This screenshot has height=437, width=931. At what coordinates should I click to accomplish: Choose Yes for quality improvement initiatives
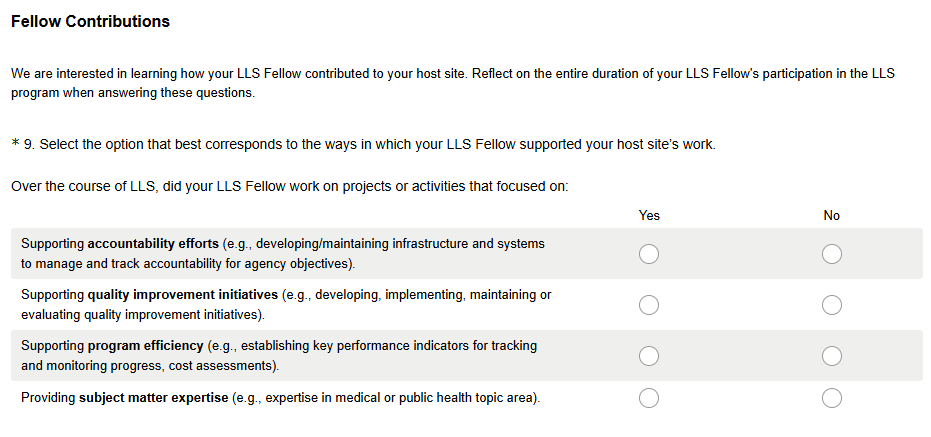click(x=648, y=305)
